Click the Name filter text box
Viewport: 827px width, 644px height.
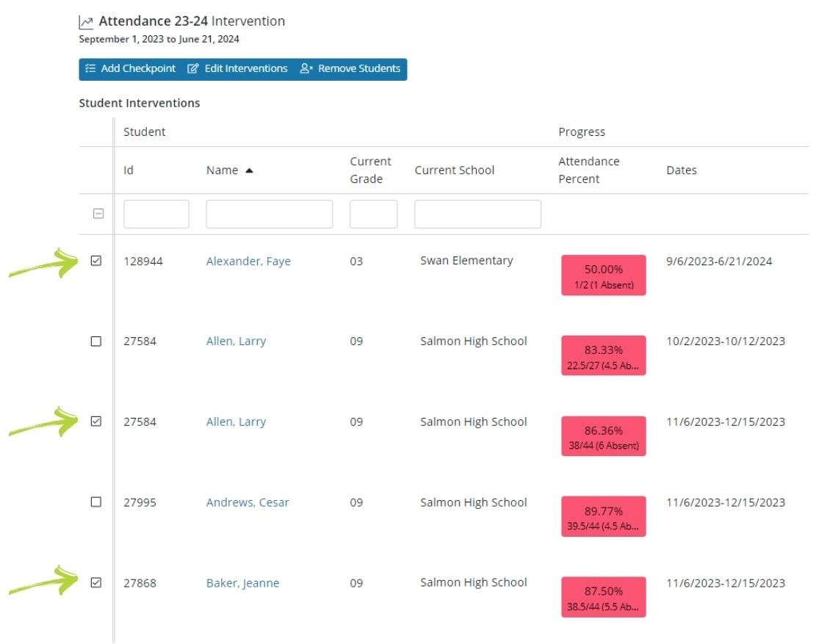269,214
